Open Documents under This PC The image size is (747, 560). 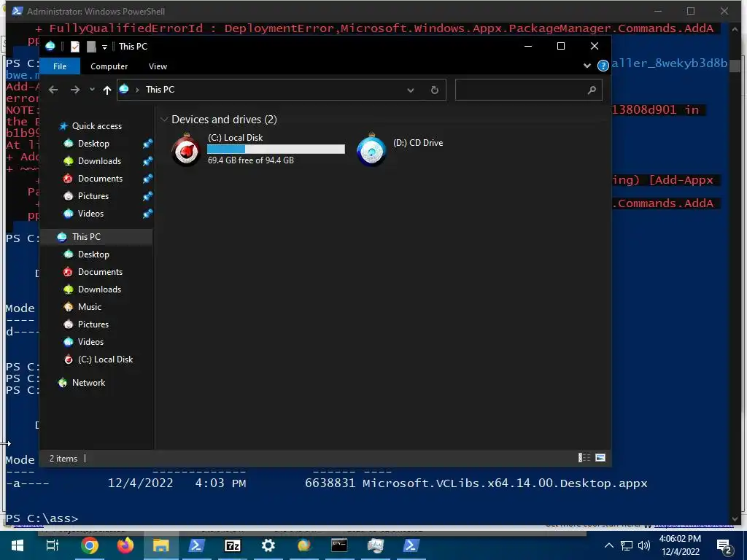coord(100,272)
